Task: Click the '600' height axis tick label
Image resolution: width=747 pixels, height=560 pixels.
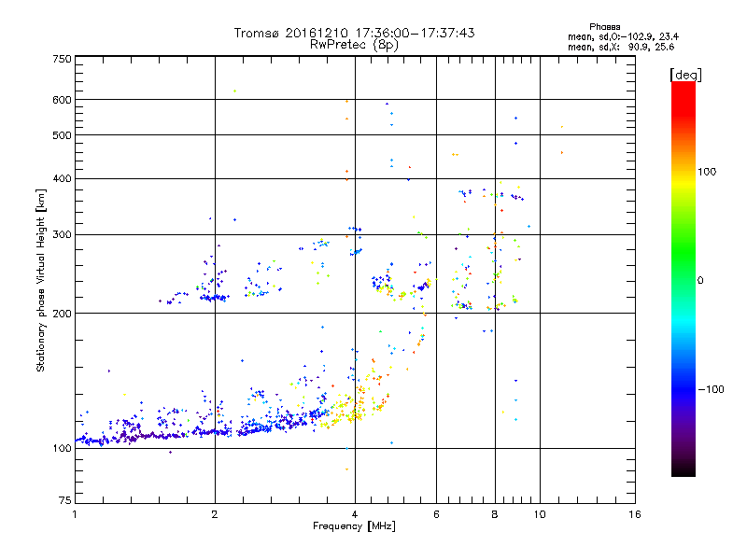Action: (62, 100)
